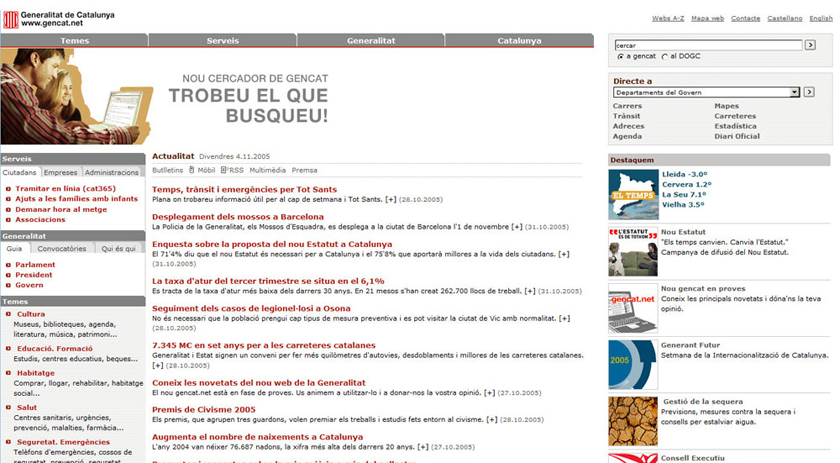
Task: Open 'Augmenta el nombre de naixements' article
Action: (x=258, y=437)
